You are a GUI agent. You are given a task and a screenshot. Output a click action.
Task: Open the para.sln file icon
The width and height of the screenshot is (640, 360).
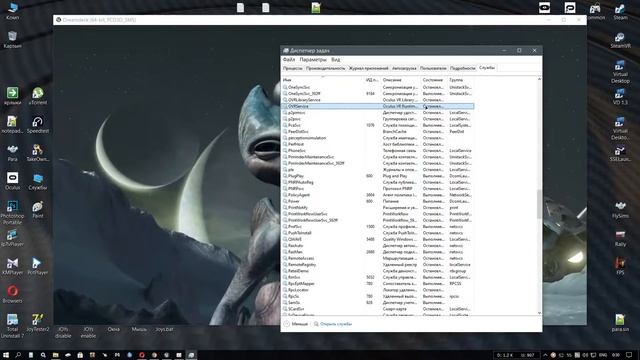click(x=620, y=323)
